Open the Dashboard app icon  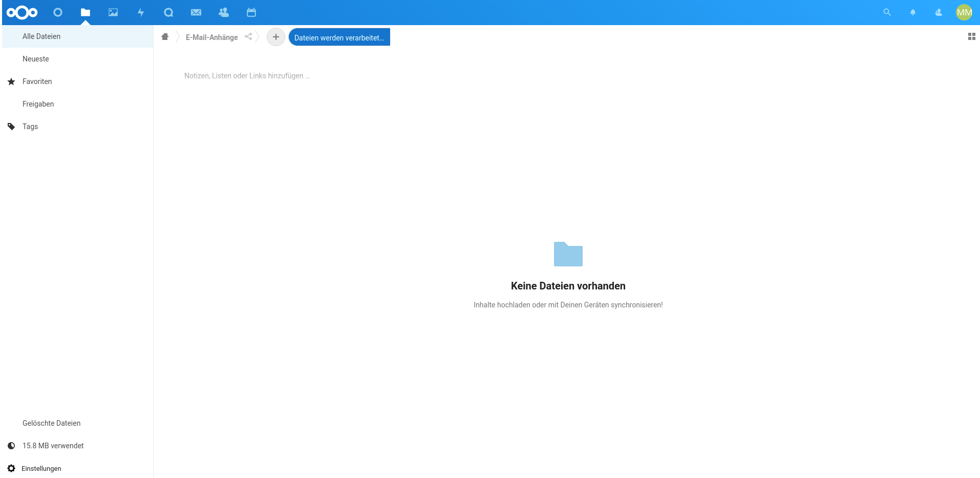point(58,12)
